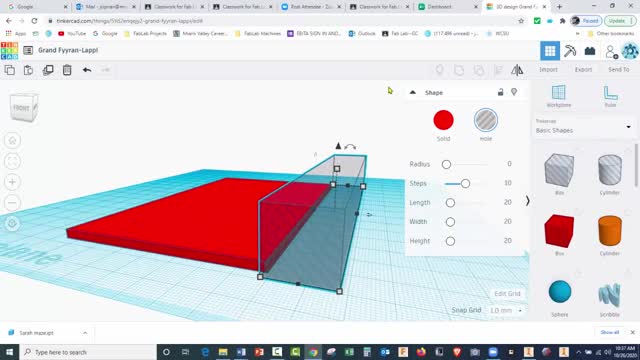Collapse the Shape inspector panel
This screenshot has height=360, width=640.
coord(413,92)
